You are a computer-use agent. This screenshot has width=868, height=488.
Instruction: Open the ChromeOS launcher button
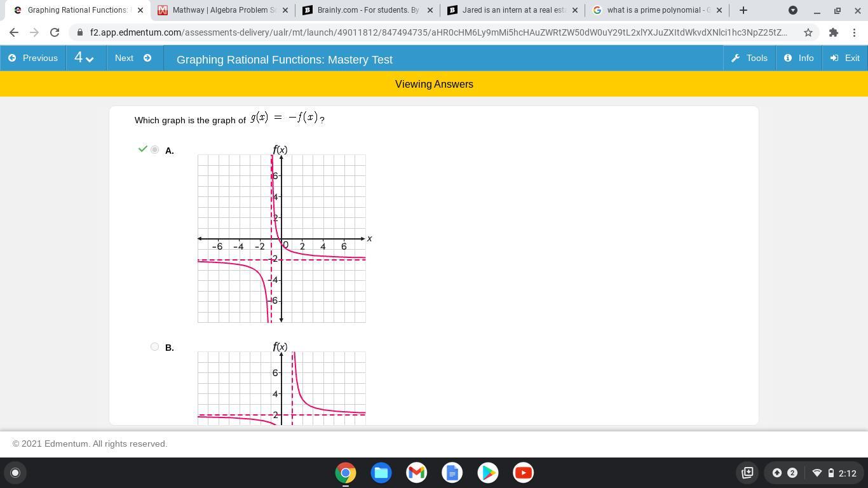[15, 473]
